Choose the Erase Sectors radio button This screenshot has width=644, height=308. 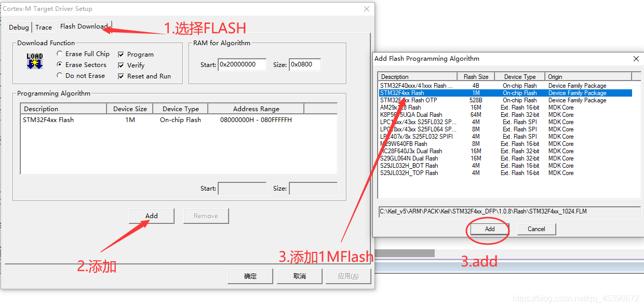[x=82, y=64]
